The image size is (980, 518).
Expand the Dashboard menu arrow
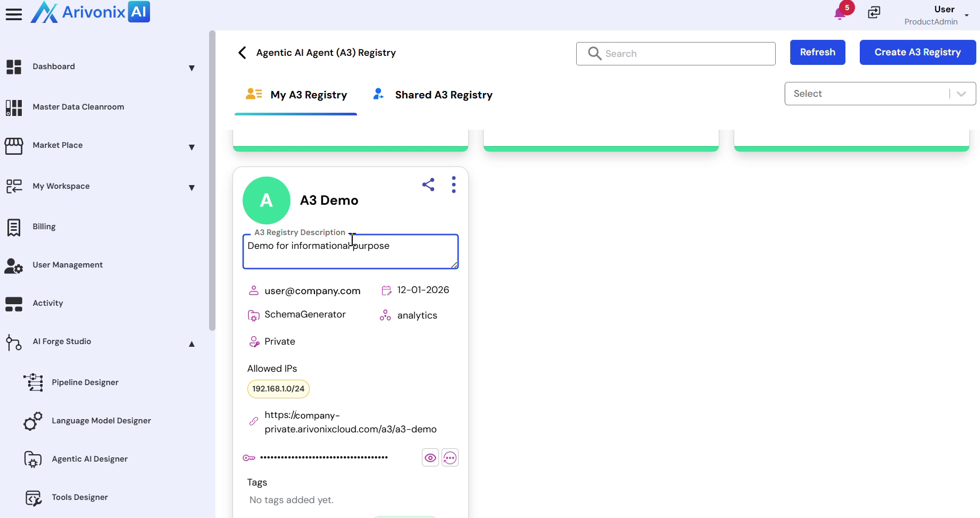192,68
